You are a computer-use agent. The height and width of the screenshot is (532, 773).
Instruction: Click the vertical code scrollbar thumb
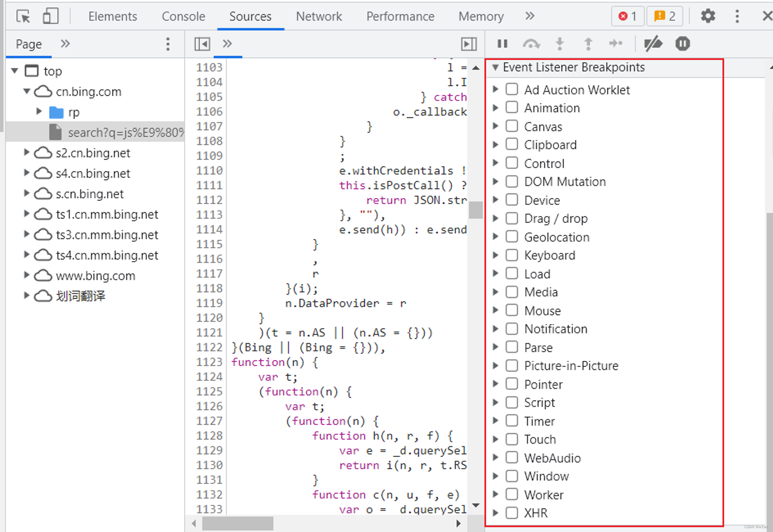click(476, 210)
